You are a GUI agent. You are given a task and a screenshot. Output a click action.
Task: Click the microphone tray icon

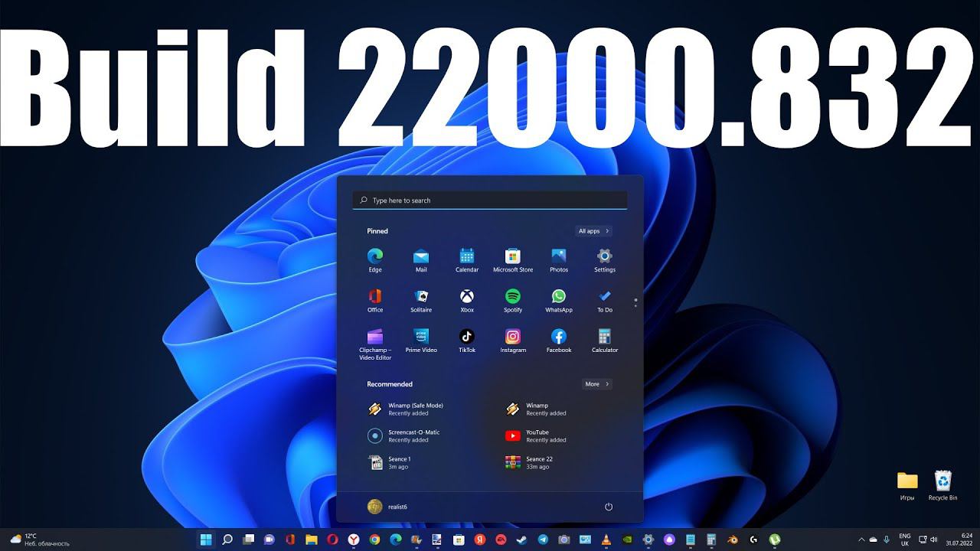point(887,540)
